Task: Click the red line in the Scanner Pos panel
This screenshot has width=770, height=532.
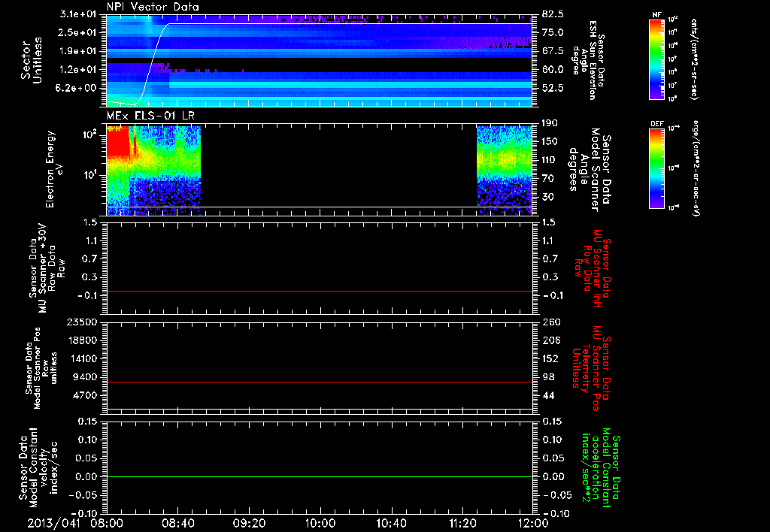Action: pos(320,382)
